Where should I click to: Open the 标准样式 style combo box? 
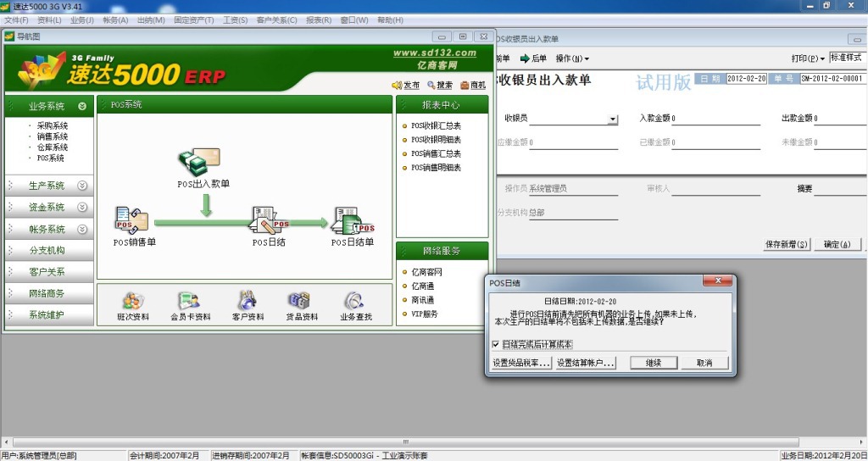[x=848, y=58]
